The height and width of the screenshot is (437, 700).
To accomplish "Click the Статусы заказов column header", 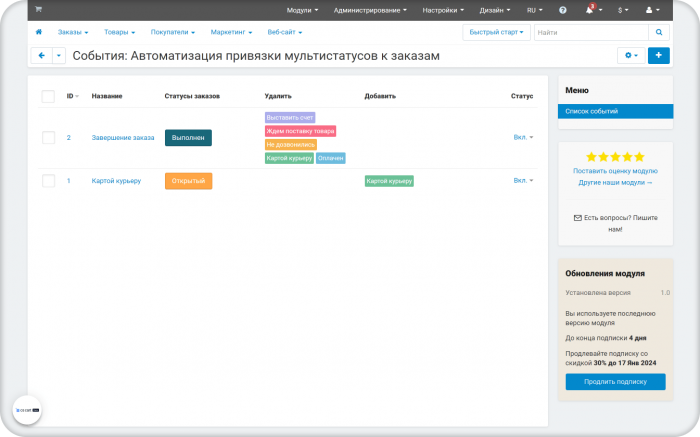I will (x=192, y=96).
